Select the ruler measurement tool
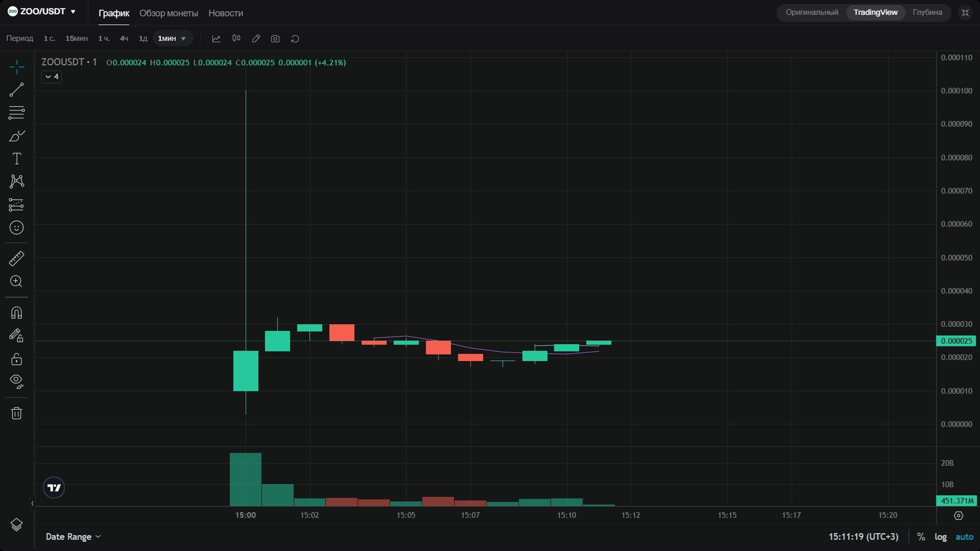Viewport: 980px width, 551px height. tap(16, 258)
